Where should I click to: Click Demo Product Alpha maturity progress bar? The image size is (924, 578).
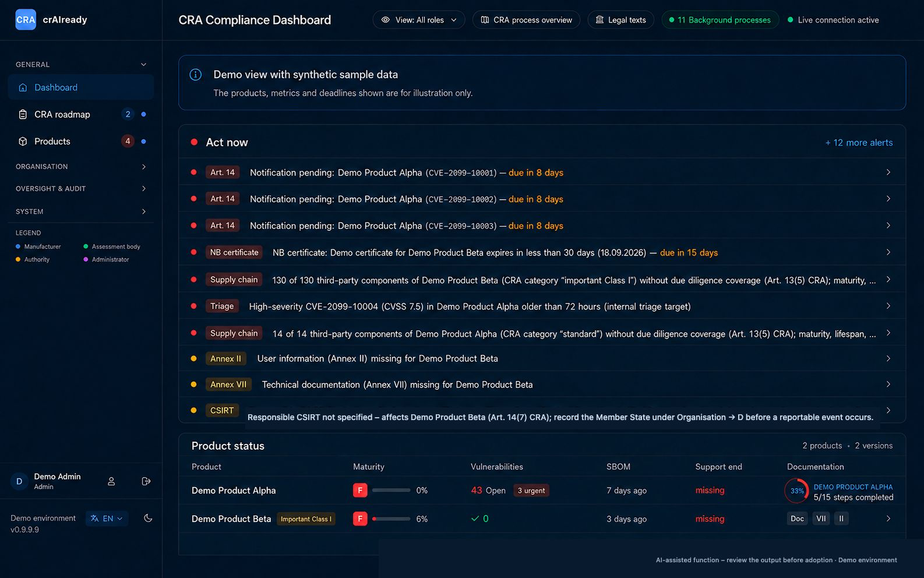point(391,491)
